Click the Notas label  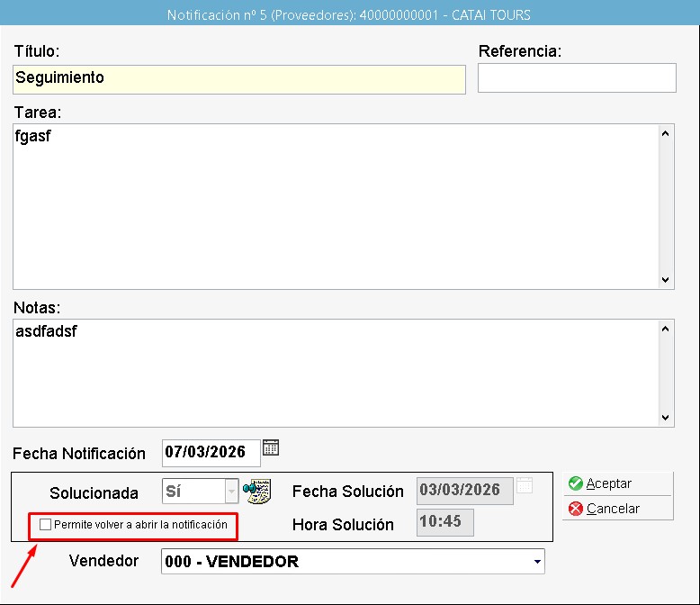click(x=37, y=307)
